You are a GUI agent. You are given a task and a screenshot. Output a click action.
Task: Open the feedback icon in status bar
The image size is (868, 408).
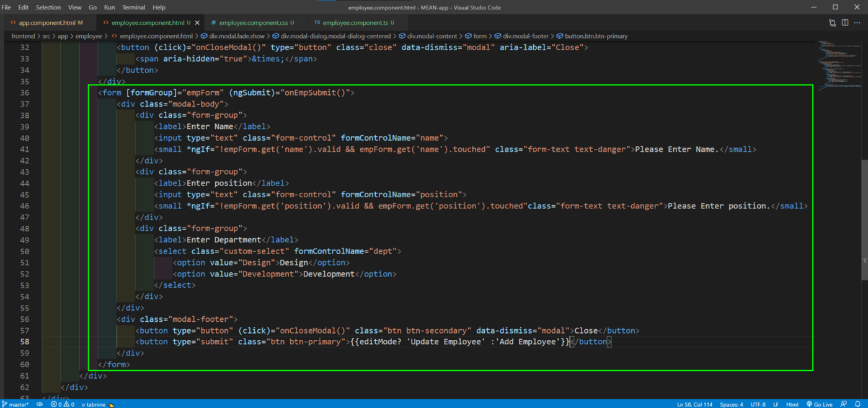(x=843, y=404)
